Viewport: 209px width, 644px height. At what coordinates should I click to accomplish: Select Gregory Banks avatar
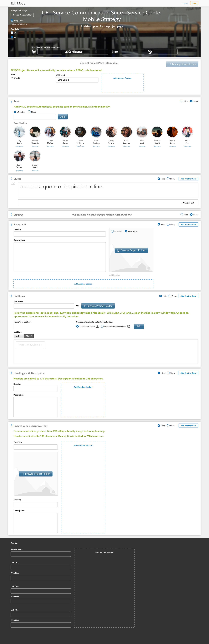pos(35,156)
